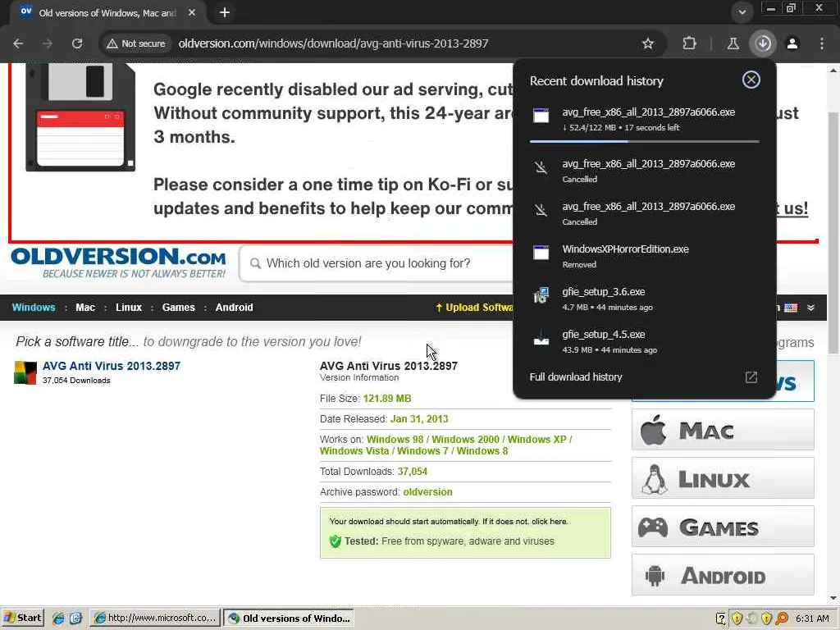The height and width of the screenshot is (630, 840).
Task: Open the gfie_setup_4.5.exe download
Action: pos(645,341)
